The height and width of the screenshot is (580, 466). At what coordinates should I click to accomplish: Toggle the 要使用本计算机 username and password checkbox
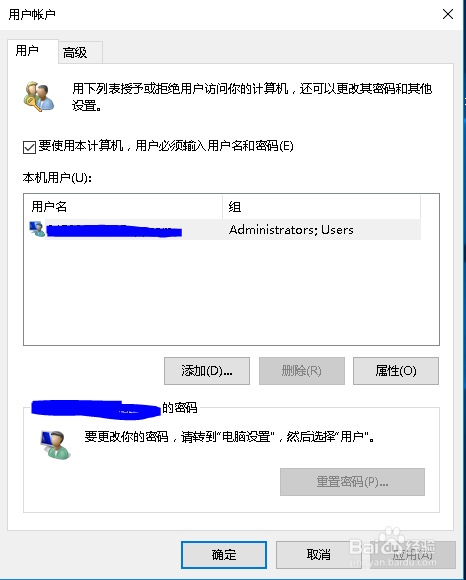click(x=29, y=147)
